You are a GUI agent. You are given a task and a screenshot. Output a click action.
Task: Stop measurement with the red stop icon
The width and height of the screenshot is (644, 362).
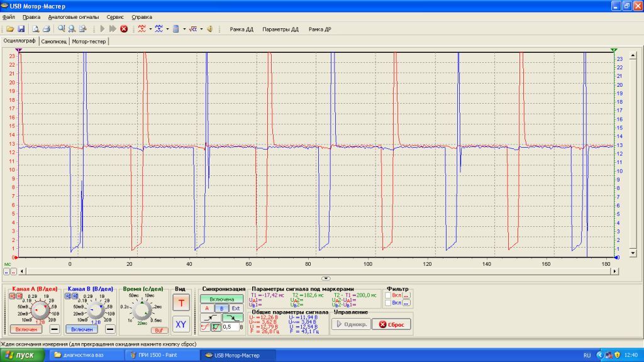(124, 29)
